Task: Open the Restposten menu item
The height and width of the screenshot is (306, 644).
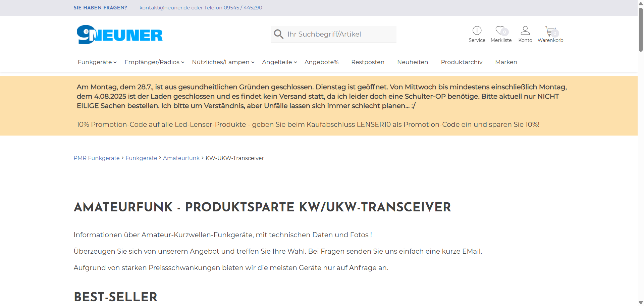Action: point(368,62)
